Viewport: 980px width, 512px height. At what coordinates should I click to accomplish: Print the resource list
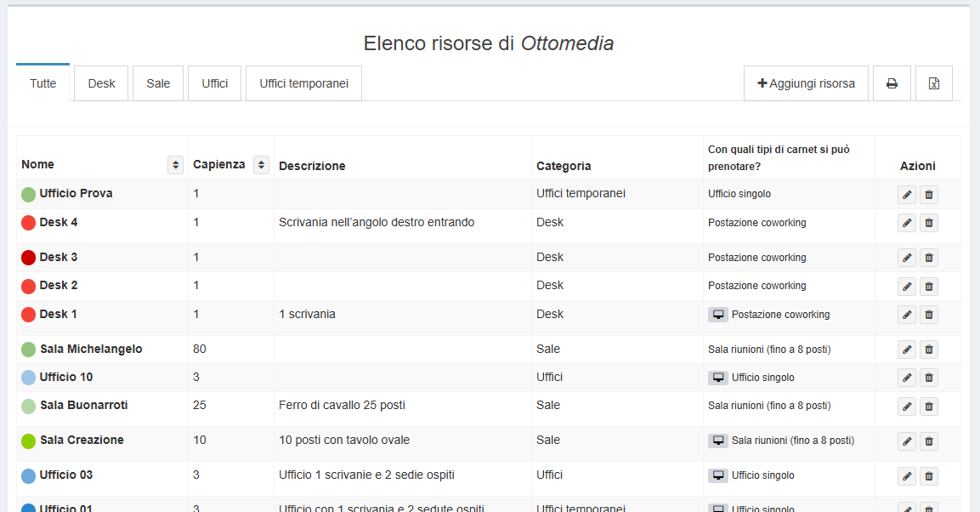click(x=892, y=82)
